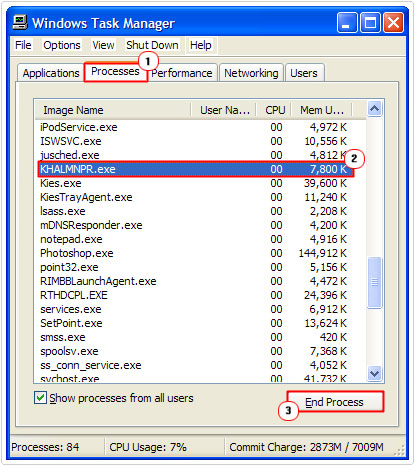Image resolution: width=415 pixels, height=466 pixels.
Task: Switch to the Processes tab
Action: click(115, 71)
